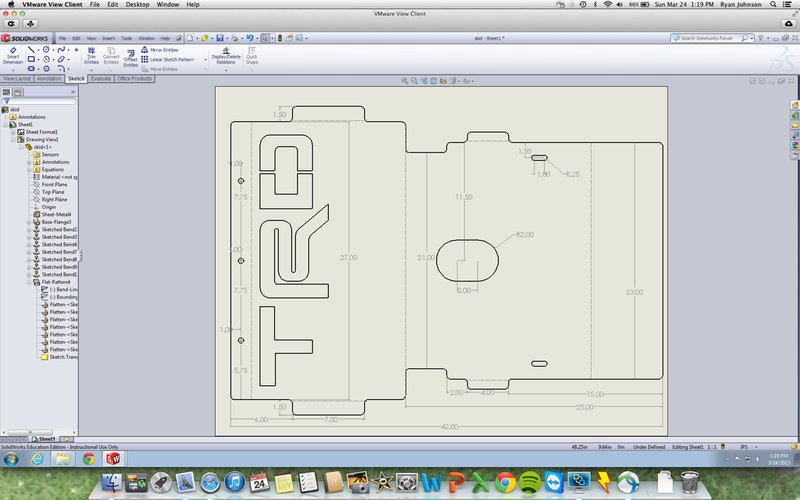Click the IPS units selector in status bar
800x500 pixels.
(744, 447)
